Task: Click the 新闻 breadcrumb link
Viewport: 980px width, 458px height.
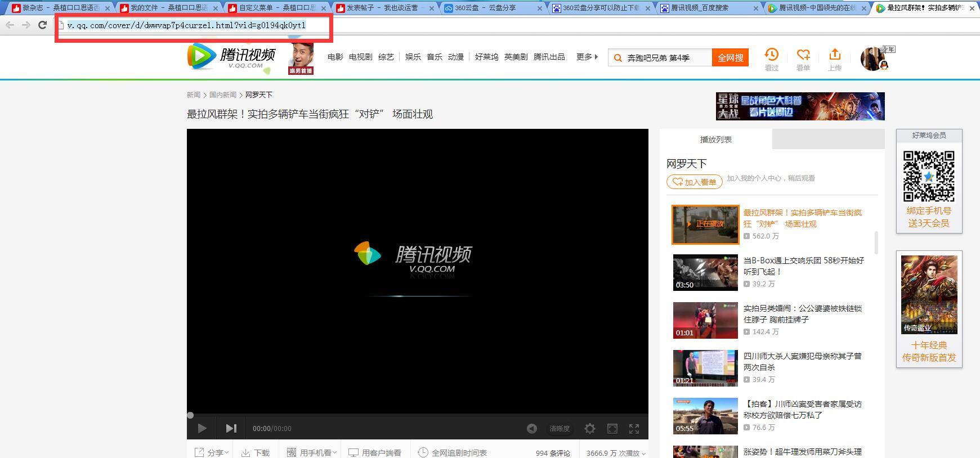Action: tap(194, 95)
